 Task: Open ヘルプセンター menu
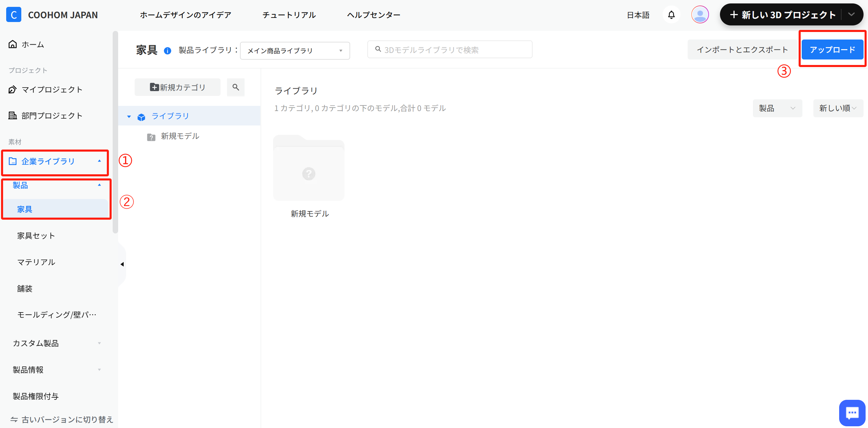pos(374,15)
